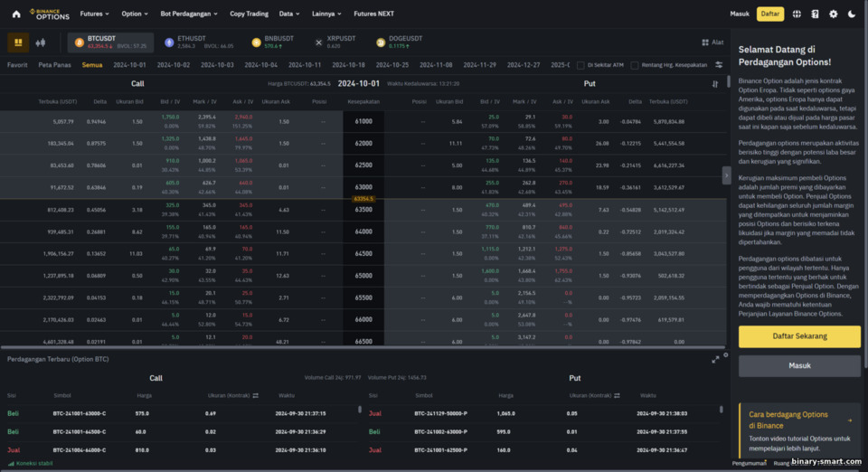Click the Daftar Sekarang button

pos(799,336)
